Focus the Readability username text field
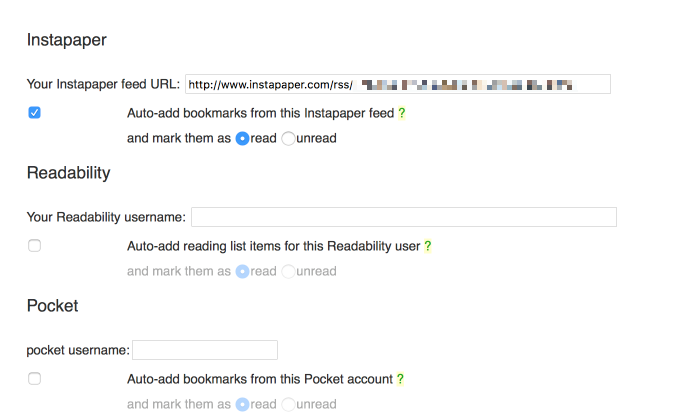 point(403,217)
